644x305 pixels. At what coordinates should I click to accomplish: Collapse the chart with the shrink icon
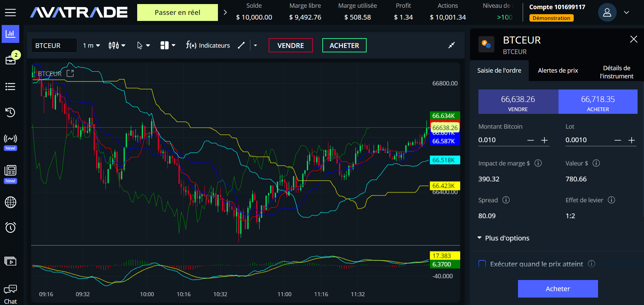[x=451, y=45]
